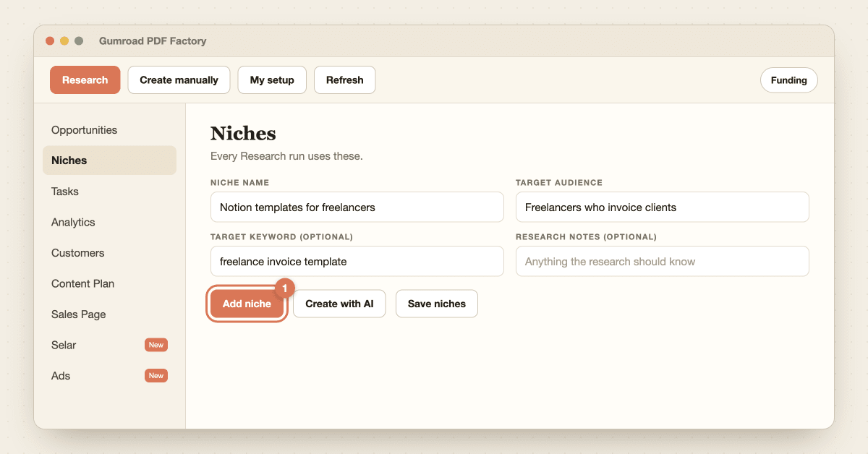The image size is (868, 454).
Task: Open the Funding button
Action: [x=788, y=80]
